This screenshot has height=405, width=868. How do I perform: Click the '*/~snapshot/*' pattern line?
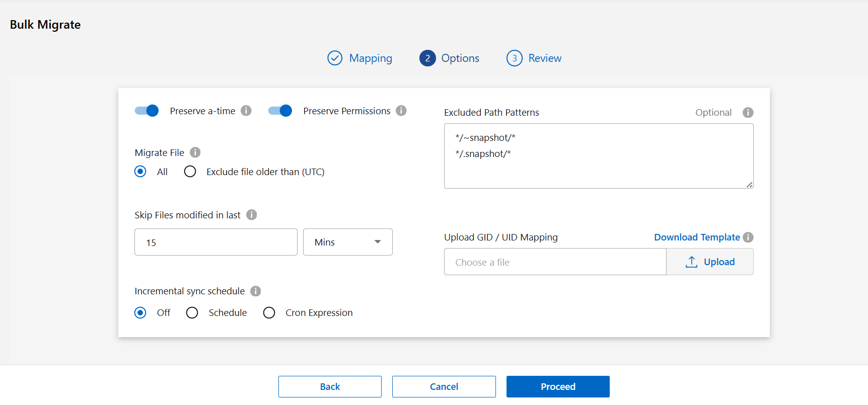485,138
